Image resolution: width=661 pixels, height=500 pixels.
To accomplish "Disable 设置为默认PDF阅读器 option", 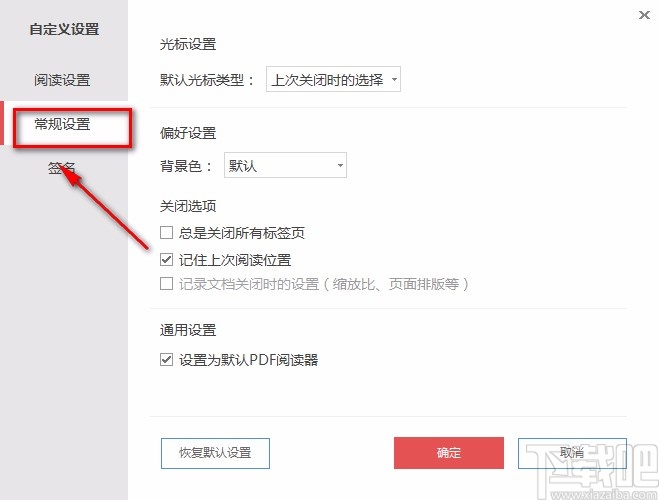I will 167,360.
